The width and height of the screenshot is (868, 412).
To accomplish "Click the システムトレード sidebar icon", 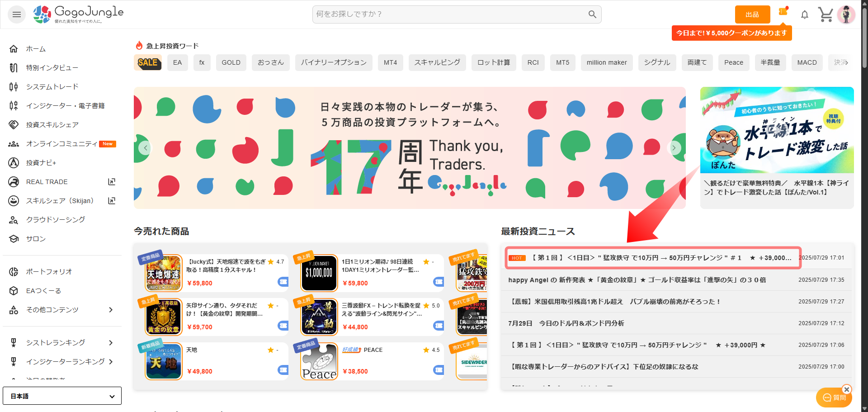I will pos(14,87).
